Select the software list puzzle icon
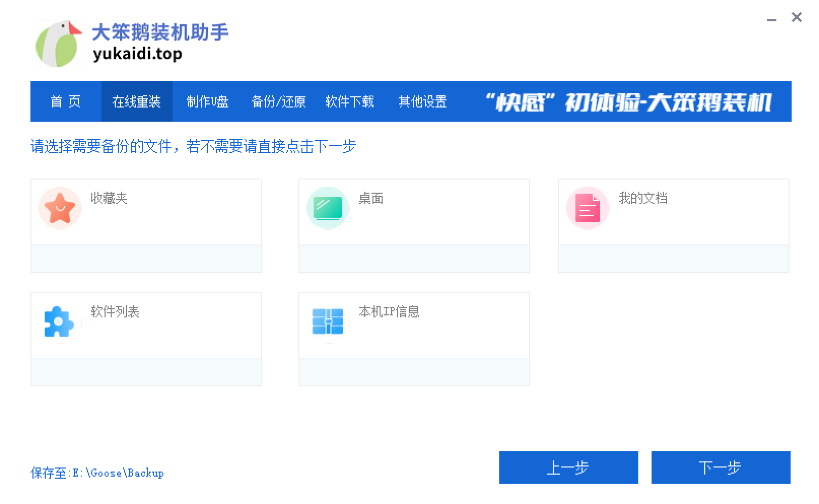Image resolution: width=819 pixels, height=504 pixels. pos(60,321)
